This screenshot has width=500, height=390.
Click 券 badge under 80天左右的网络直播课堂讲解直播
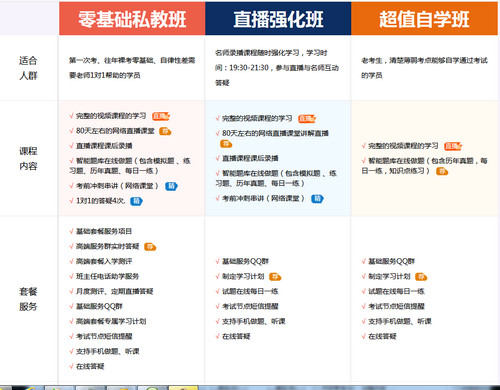coord(226,144)
